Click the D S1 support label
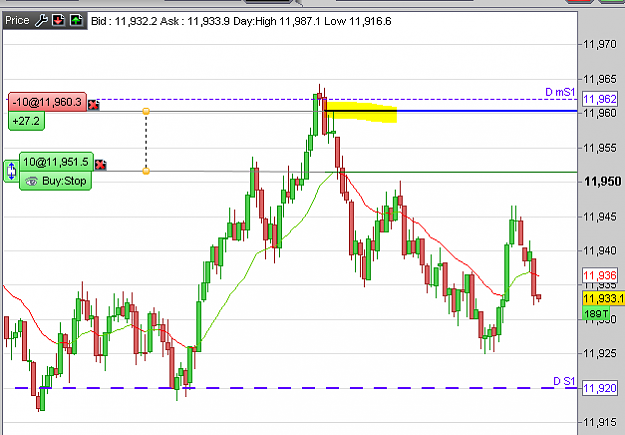Image resolution: width=625 pixels, height=435 pixels. coord(564,382)
